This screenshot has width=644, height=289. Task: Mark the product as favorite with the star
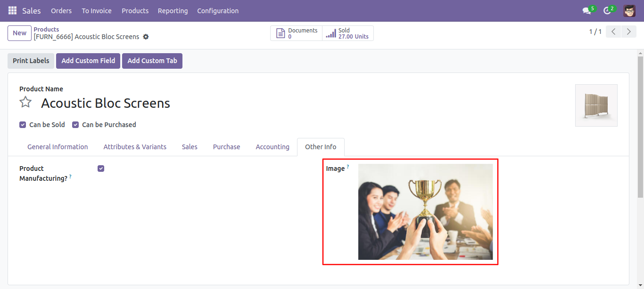[x=25, y=102]
